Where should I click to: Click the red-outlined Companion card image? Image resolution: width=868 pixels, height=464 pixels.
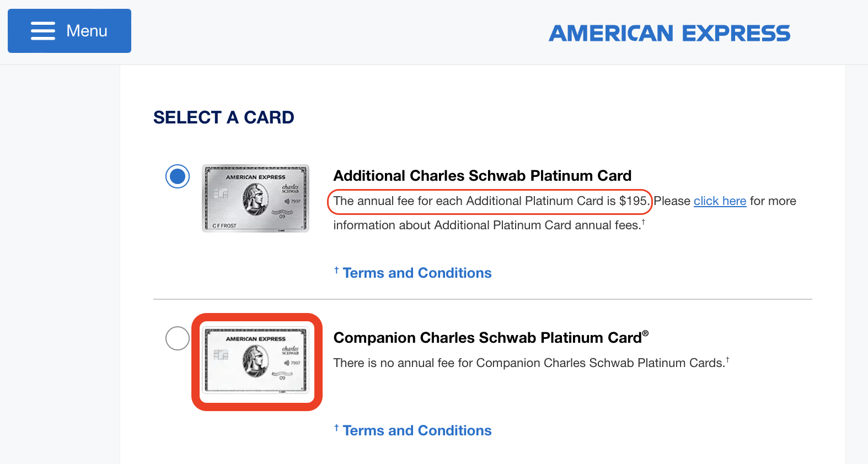(x=256, y=362)
